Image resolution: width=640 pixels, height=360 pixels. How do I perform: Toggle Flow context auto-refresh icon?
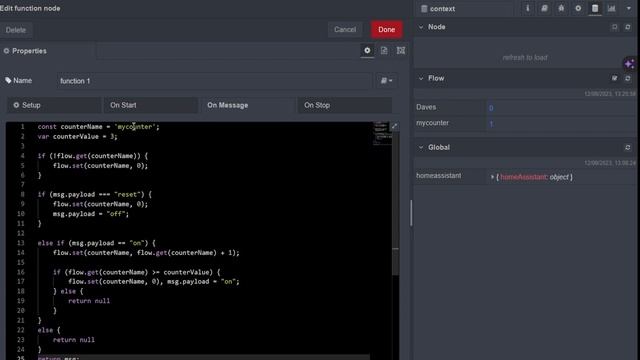(x=614, y=78)
